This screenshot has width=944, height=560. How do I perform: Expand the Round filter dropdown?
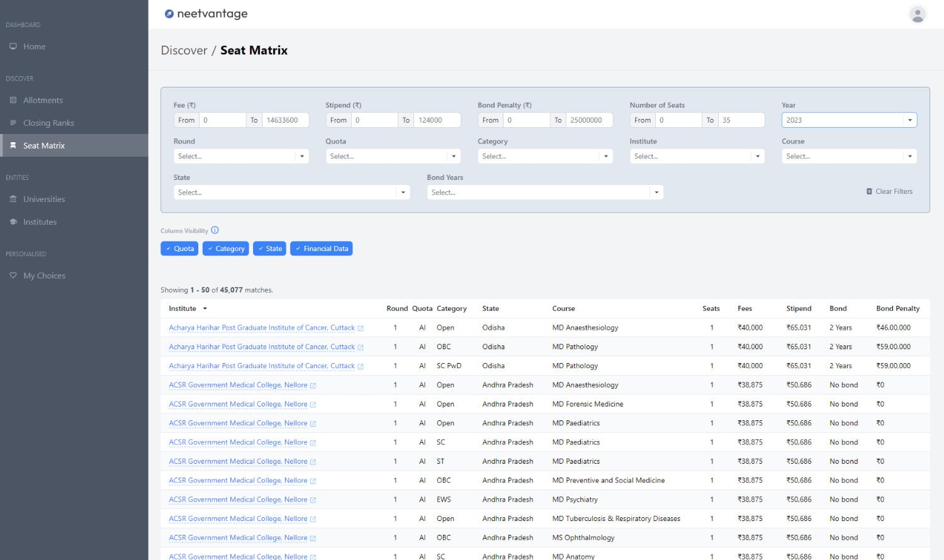(x=240, y=156)
